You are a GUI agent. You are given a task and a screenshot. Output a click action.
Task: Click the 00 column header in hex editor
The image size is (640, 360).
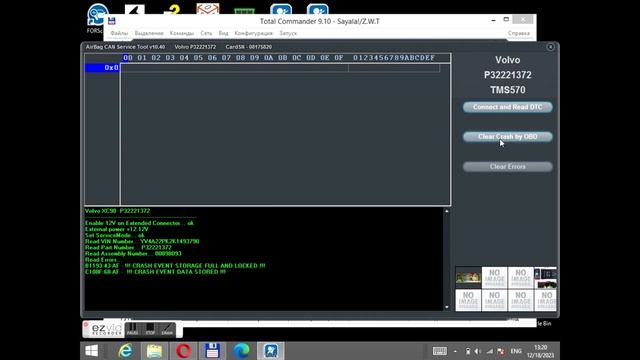[x=128, y=58]
